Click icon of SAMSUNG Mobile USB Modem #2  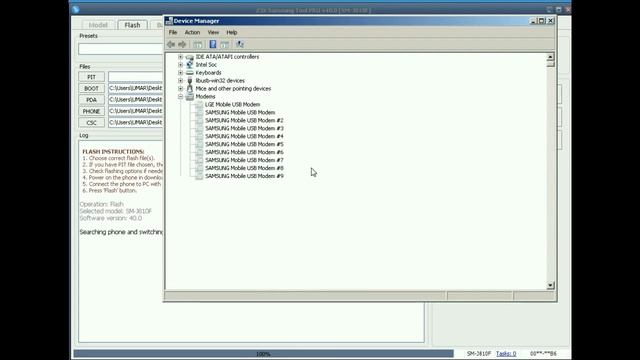[x=199, y=120]
